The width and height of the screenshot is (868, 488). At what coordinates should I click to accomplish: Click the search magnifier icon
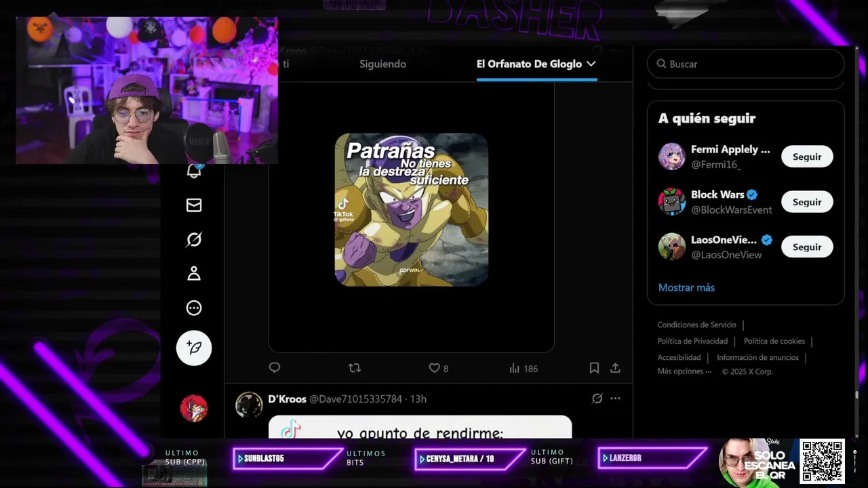[661, 64]
